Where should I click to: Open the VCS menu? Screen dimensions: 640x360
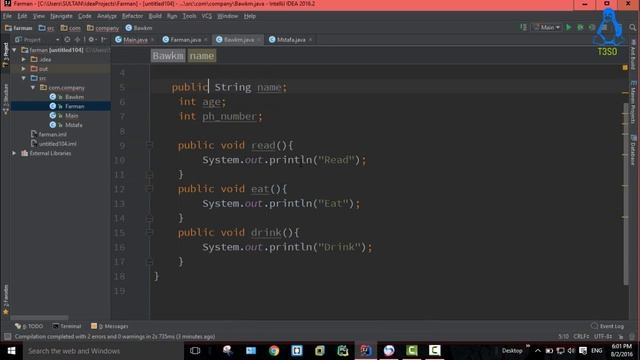pos(207,16)
